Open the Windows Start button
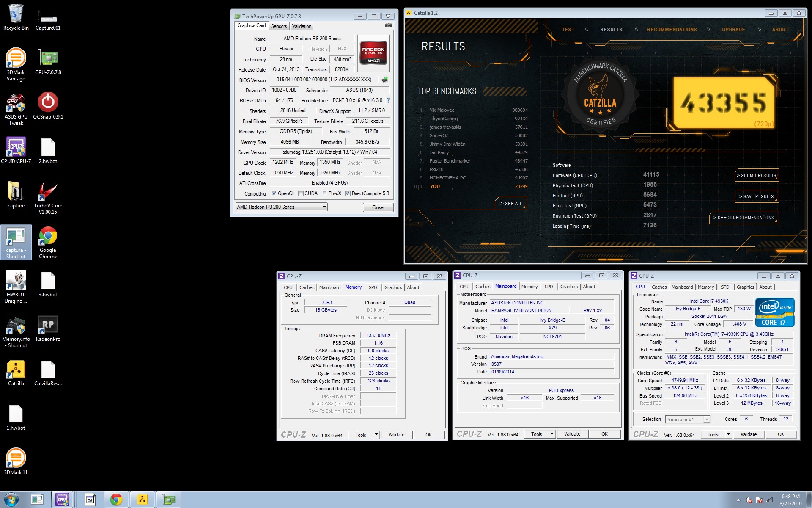 11,500
